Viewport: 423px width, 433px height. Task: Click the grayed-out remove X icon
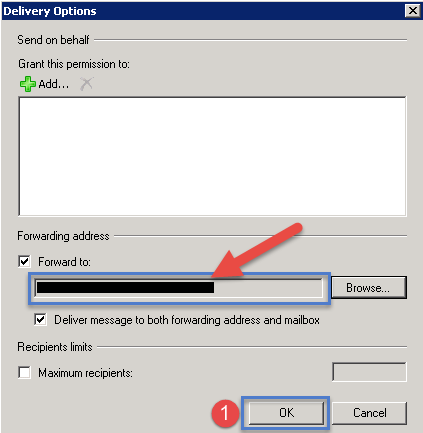click(x=87, y=84)
